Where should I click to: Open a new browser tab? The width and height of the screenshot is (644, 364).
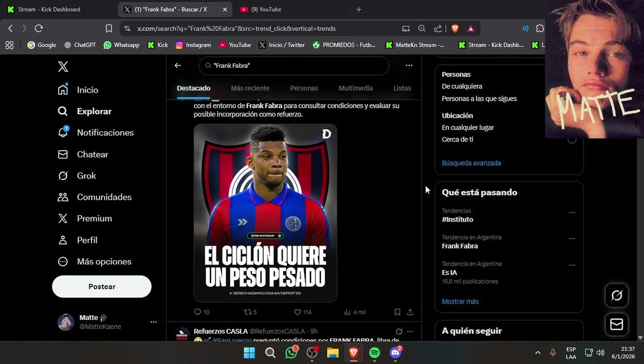(x=359, y=9)
